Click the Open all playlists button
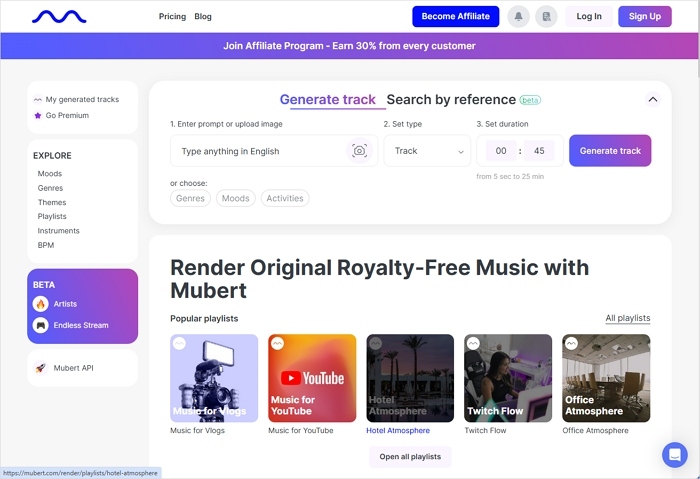This screenshot has width=700, height=479. coord(410,457)
